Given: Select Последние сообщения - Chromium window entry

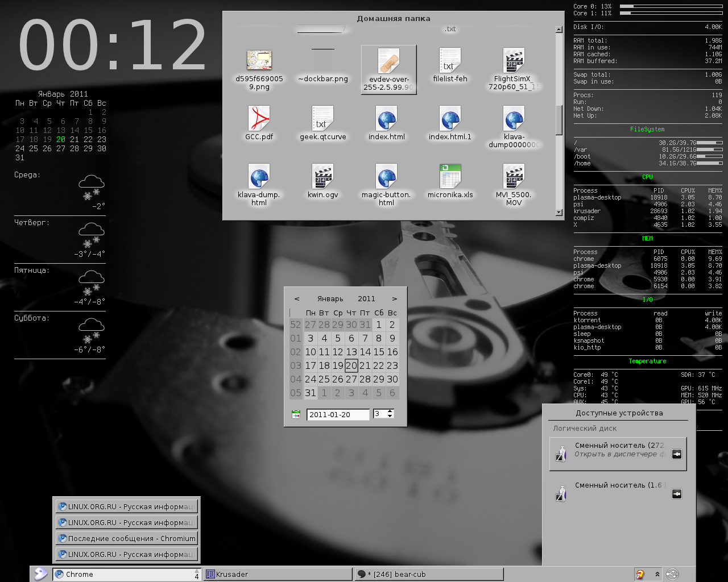Looking at the screenshot, I should coord(126,538).
